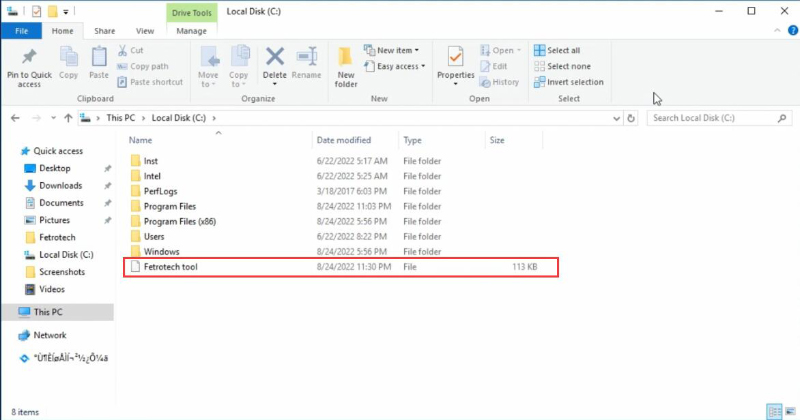Image resolution: width=800 pixels, height=420 pixels.
Task: Open Documents in navigation pane
Action: coord(61,203)
